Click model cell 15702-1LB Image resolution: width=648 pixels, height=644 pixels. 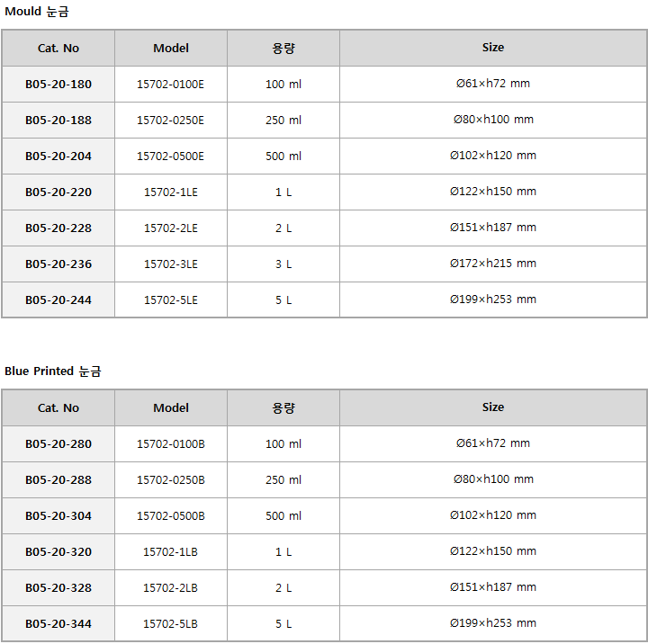[171, 552]
